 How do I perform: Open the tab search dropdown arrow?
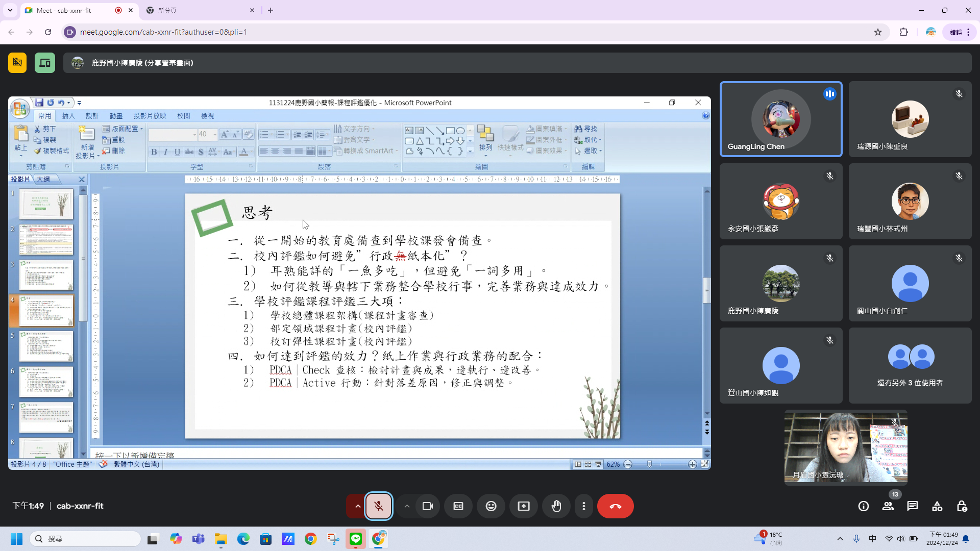(10, 10)
